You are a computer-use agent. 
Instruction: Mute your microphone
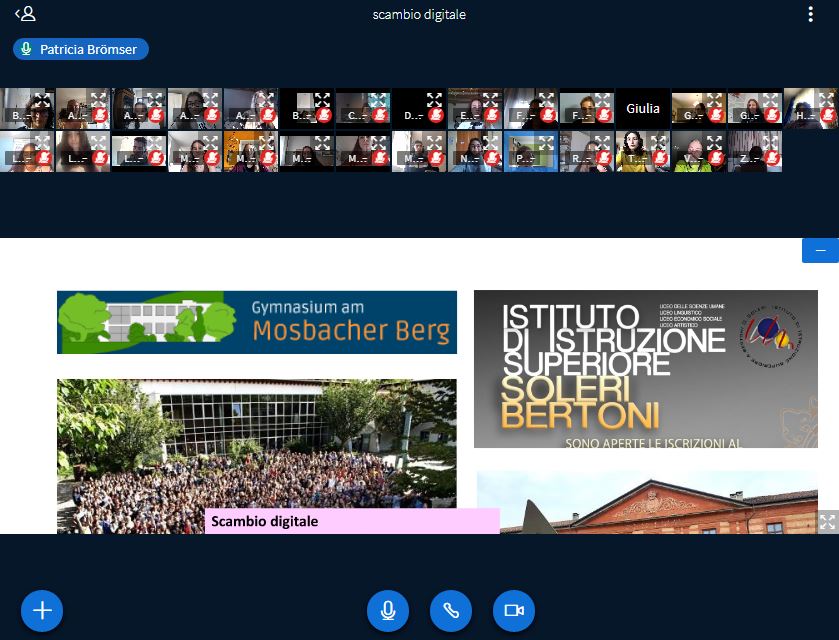pyautogui.click(x=388, y=611)
